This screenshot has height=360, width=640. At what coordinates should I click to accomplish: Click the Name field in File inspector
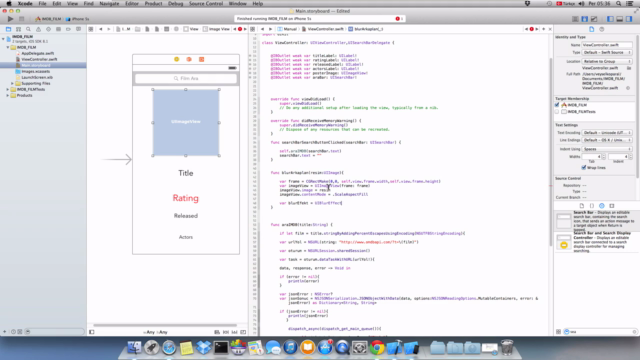point(607,45)
